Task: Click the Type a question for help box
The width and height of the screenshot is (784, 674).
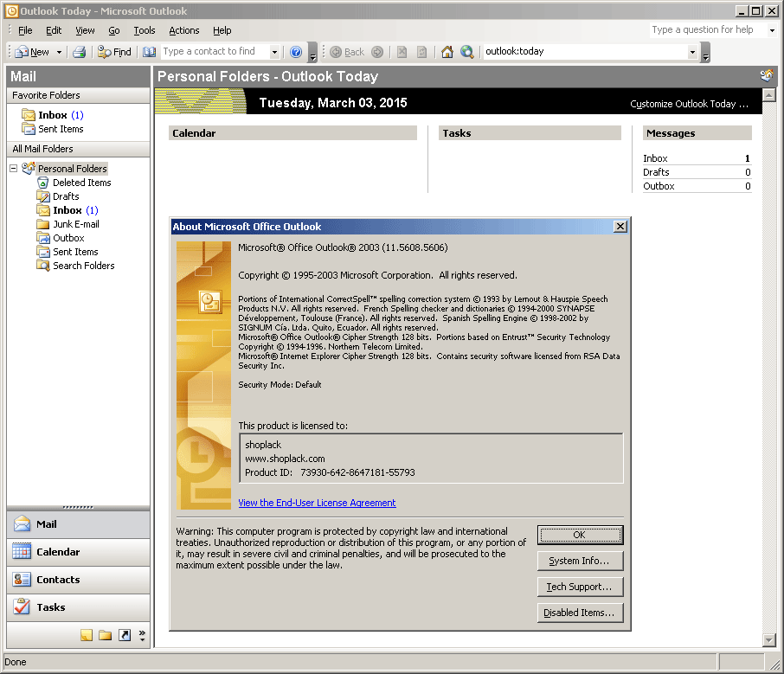Action: point(709,30)
